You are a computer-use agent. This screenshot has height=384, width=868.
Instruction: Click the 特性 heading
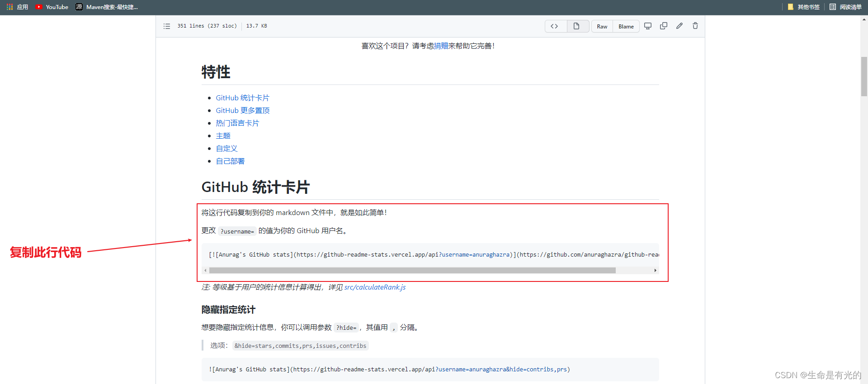[x=216, y=72]
